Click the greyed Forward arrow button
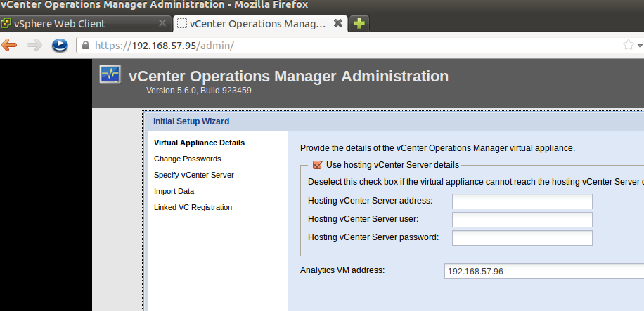 [x=34, y=45]
